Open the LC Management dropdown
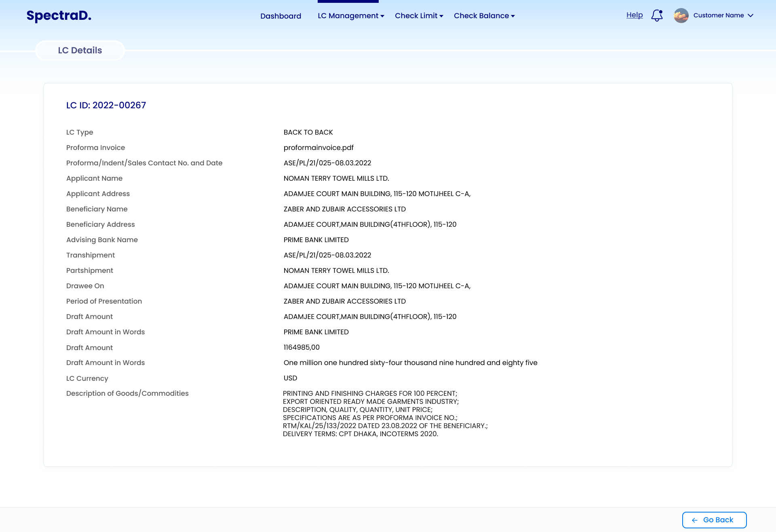This screenshot has height=532, width=776. 351,16
